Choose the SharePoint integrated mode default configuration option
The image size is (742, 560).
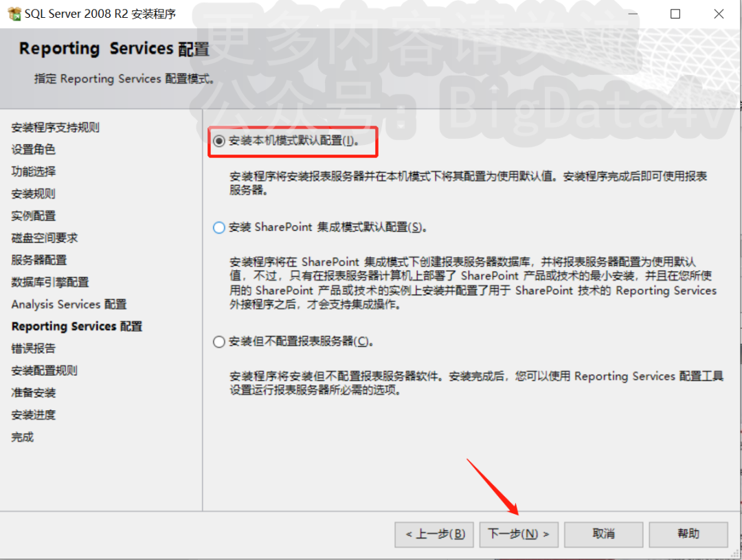218,227
